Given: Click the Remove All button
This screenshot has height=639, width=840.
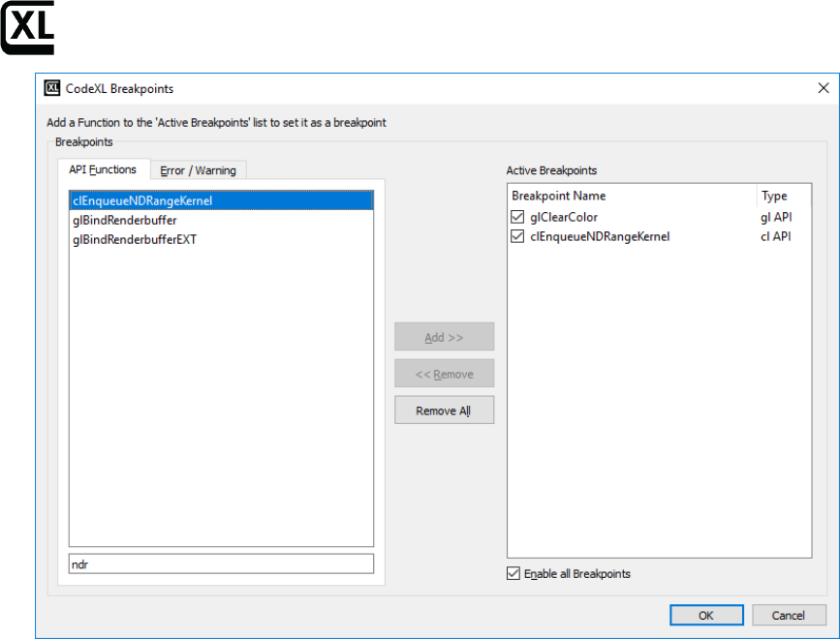Looking at the screenshot, I should click(444, 410).
